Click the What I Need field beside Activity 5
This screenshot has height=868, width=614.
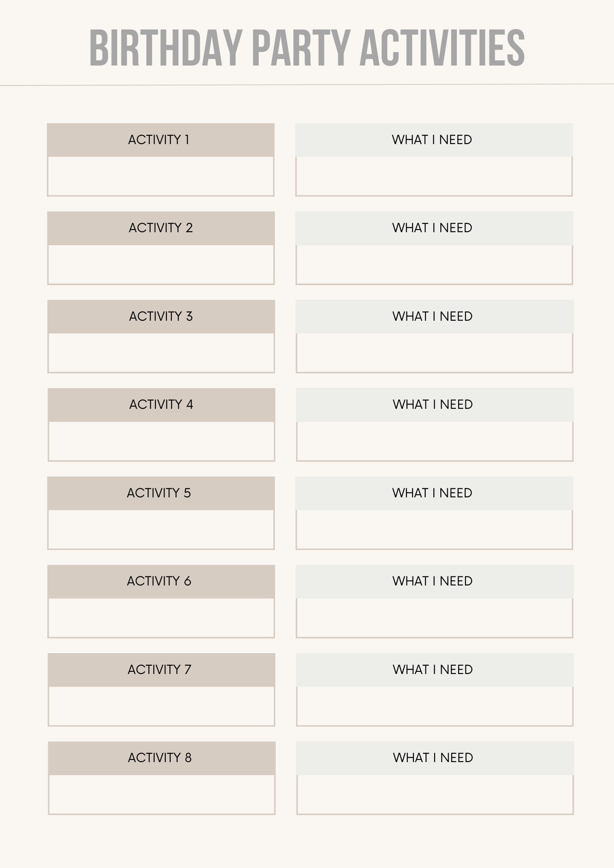click(434, 529)
